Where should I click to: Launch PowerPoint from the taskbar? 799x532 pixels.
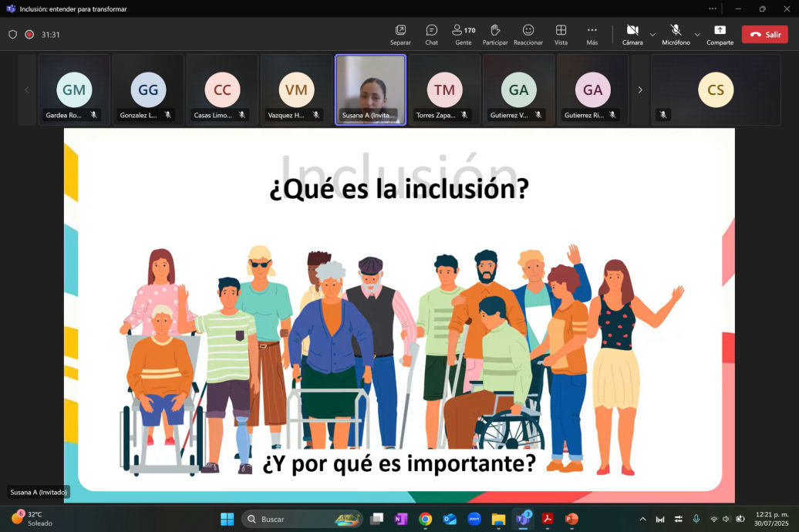pyautogui.click(x=571, y=519)
